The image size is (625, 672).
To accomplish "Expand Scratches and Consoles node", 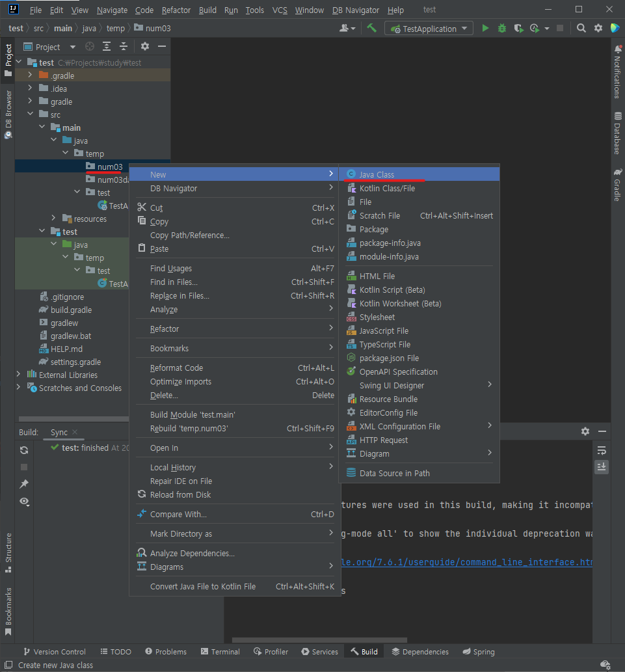I will [18, 387].
